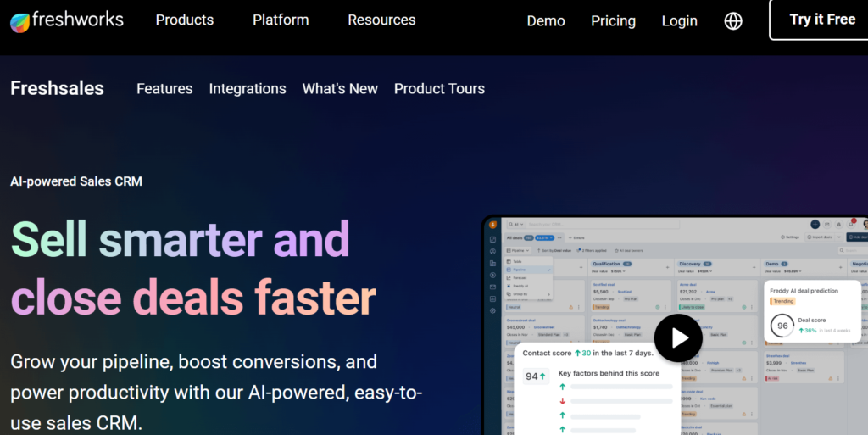Open the language globe selector
Viewport: 868px width, 435px height.
[733, 21]
